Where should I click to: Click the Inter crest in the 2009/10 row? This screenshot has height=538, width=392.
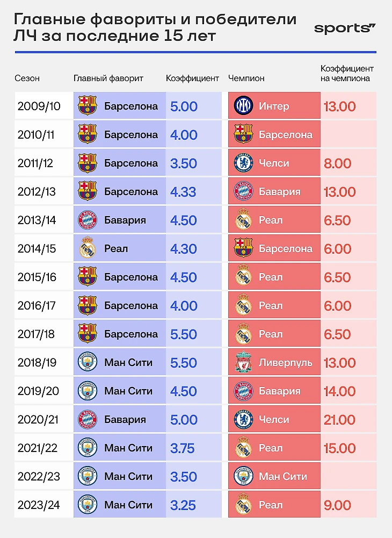pyautogui.click(x=243, y=105)
